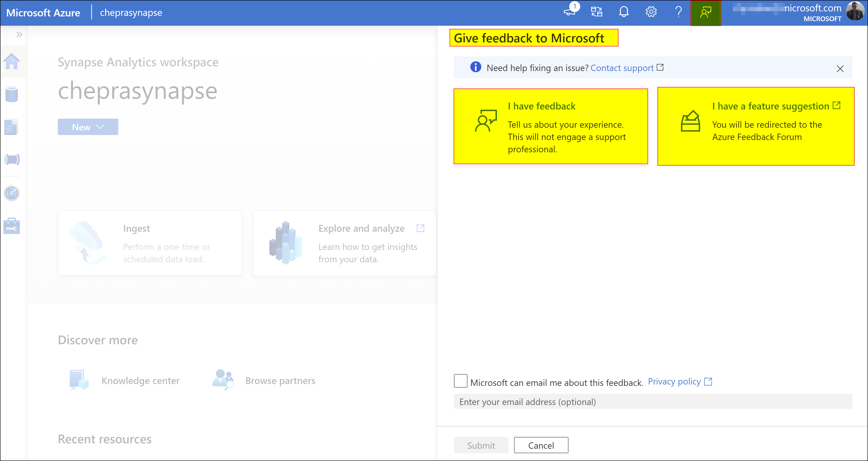Click the account name microsoft.com MICROSOFT

(787, 13)
